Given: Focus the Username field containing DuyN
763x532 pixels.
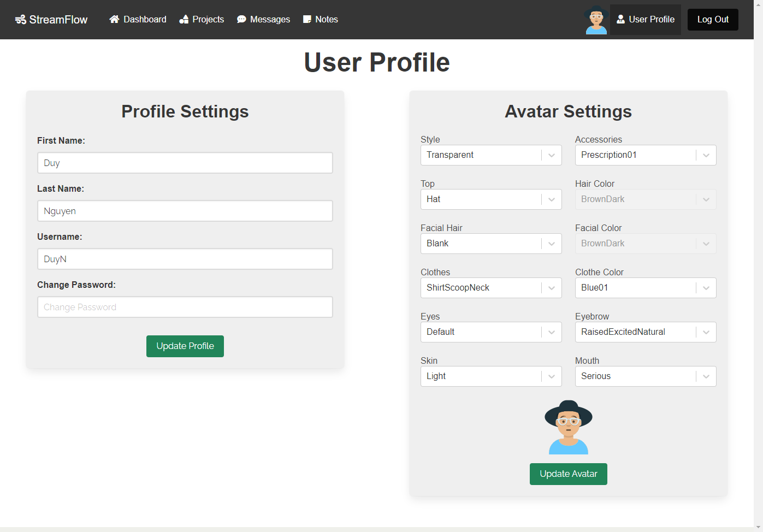Looking at the screenshot, I should pos(185,259).
